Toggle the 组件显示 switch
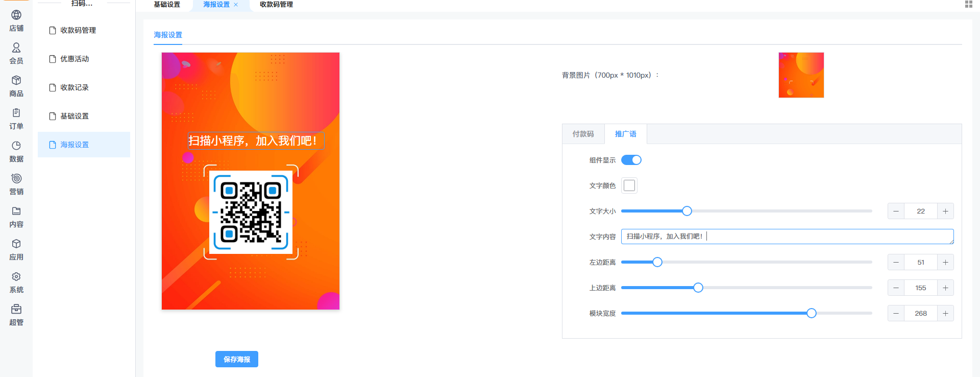980x377 pixels. (x=631, y=160)
